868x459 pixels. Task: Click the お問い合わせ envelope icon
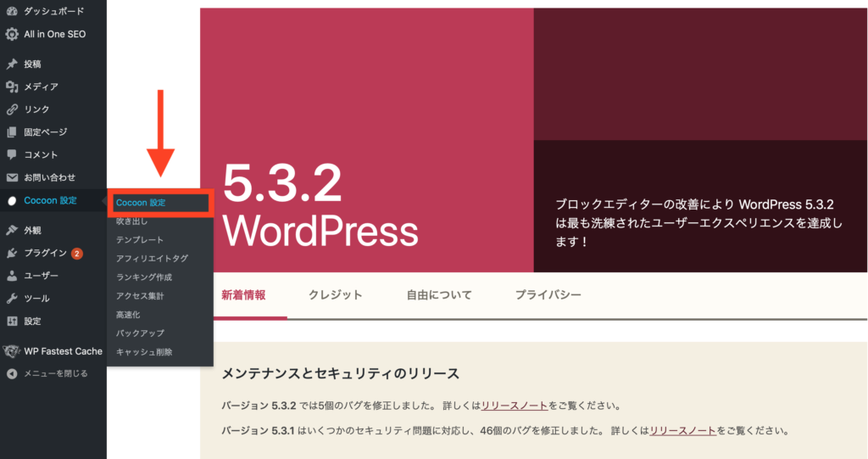coord(12,177)
